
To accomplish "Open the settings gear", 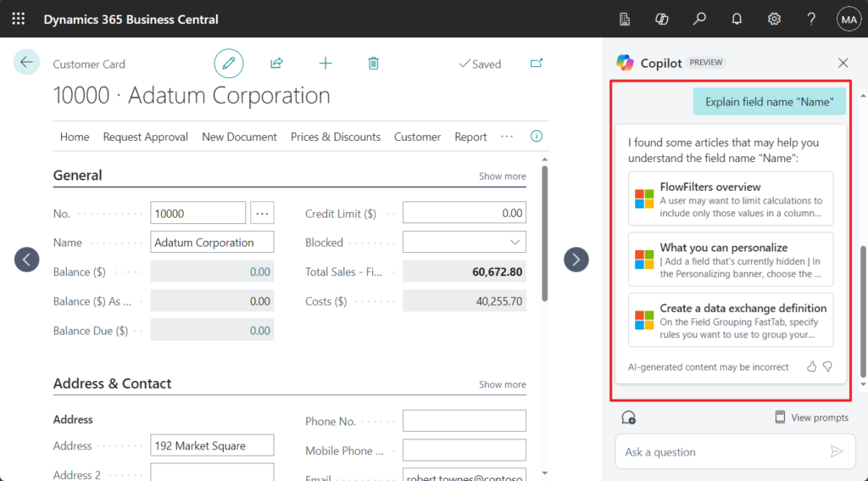I will 774,20.
